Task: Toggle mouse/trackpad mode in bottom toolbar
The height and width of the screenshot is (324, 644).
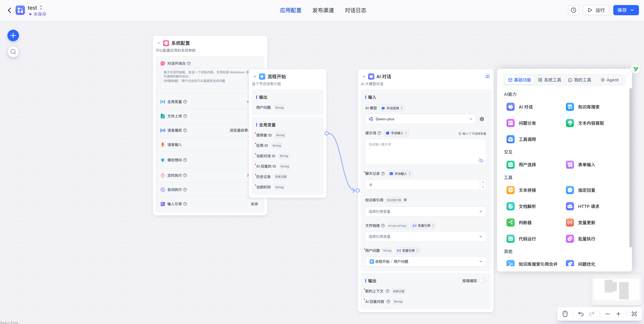Action: point(565,314)
